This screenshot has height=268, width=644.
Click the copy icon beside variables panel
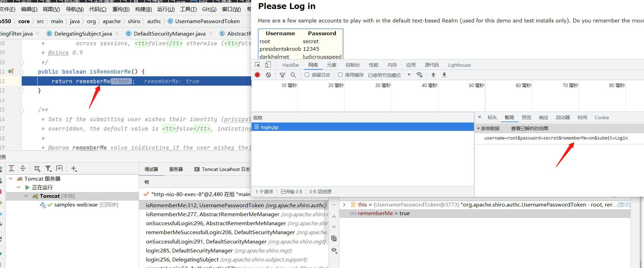[x=334, y=238]
